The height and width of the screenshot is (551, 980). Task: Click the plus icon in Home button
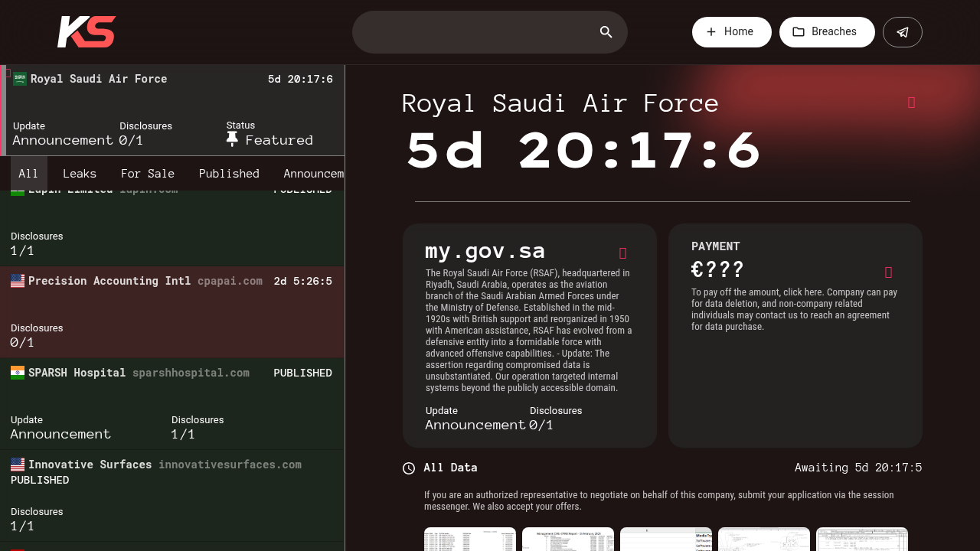(x=711, y=32)
